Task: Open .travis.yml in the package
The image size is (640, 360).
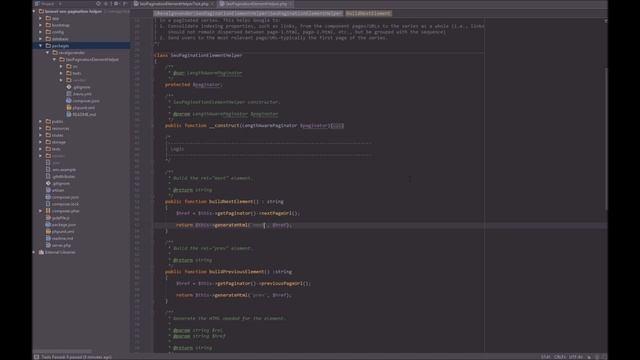Action: pyautogui.click(x=82, y=94)
